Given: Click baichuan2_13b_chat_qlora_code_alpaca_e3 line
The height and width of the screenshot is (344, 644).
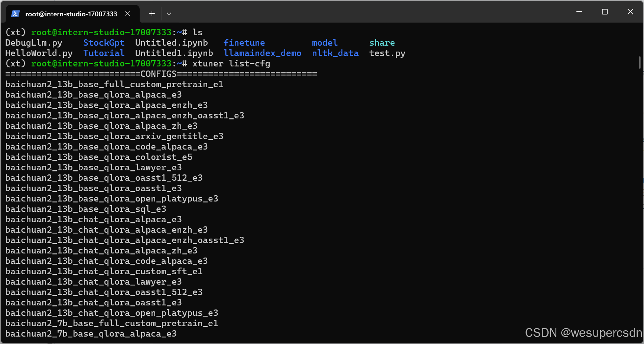Looking at the screenshot, I should [x=107, y=261].
